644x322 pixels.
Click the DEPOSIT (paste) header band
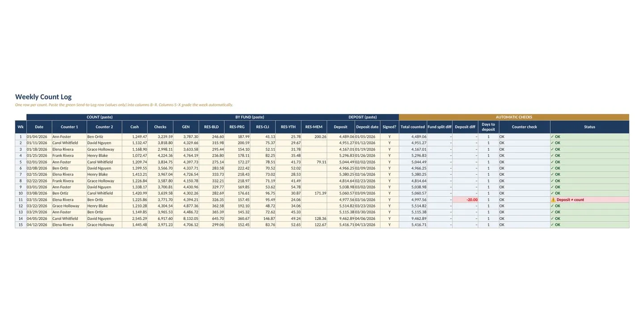coord(363,117)
